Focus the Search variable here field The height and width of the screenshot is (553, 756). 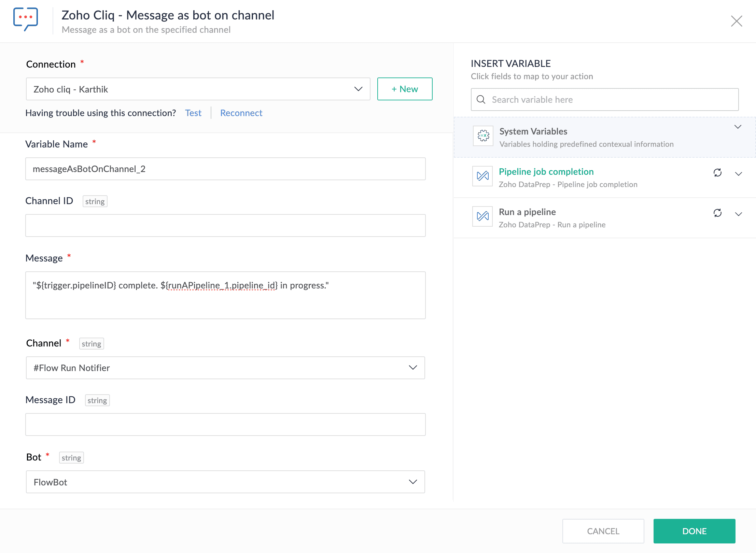click(x=611, y=100)
